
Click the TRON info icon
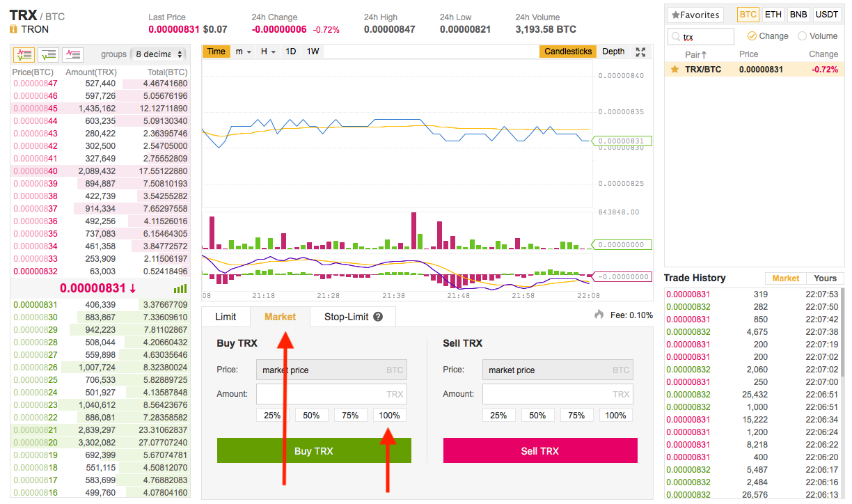tap(14, 29)
